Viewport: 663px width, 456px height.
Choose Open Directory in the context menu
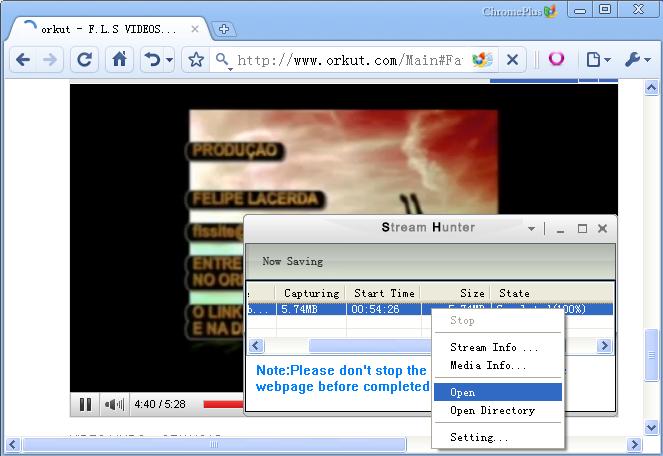[498, 410]
